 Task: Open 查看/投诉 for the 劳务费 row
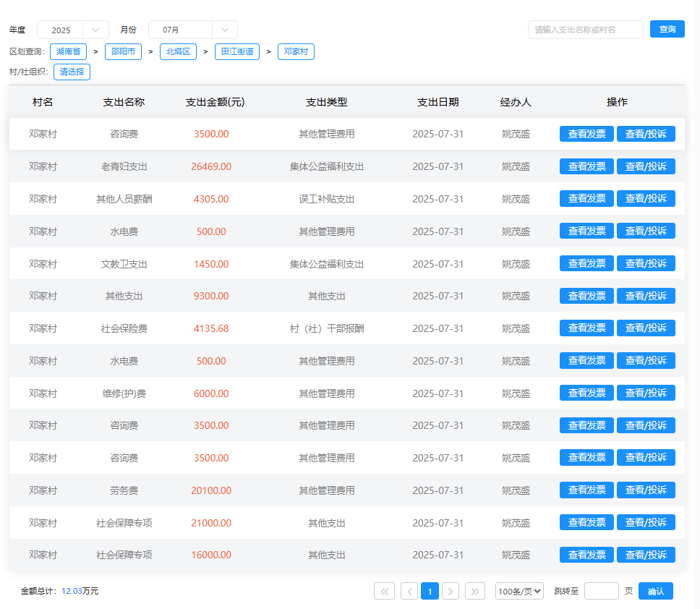point(645,490)
